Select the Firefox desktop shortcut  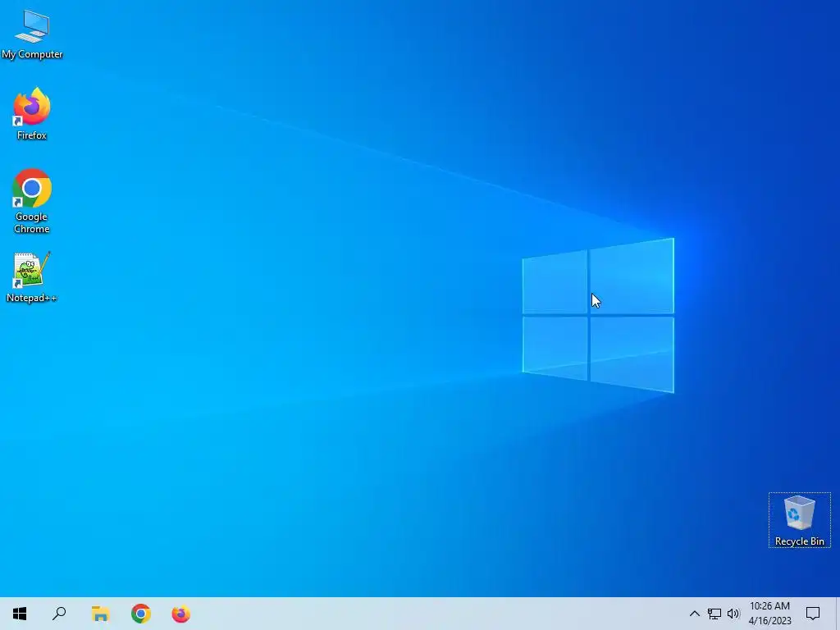[32, 114]
